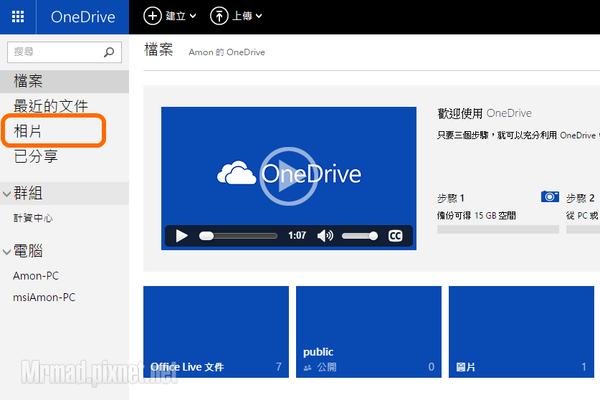
Task: Adjust the video volume slider
Action: (x=359, y=236)
